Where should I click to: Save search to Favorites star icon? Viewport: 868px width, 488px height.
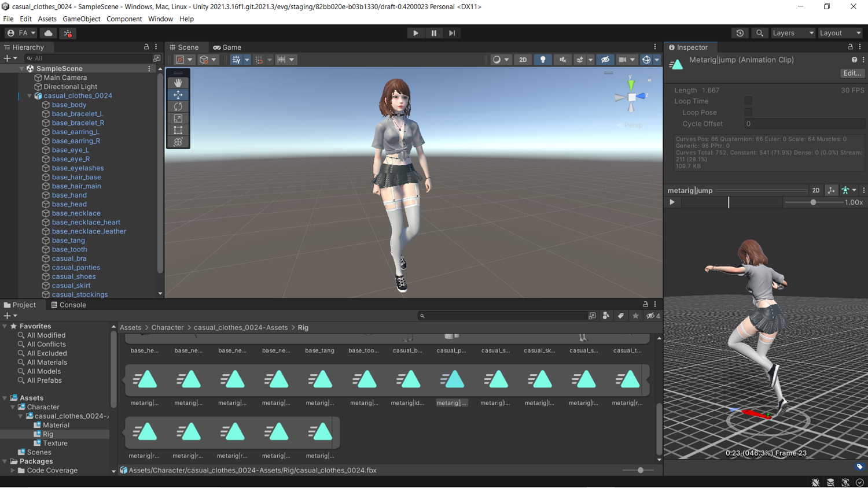(x=635, y=316)
